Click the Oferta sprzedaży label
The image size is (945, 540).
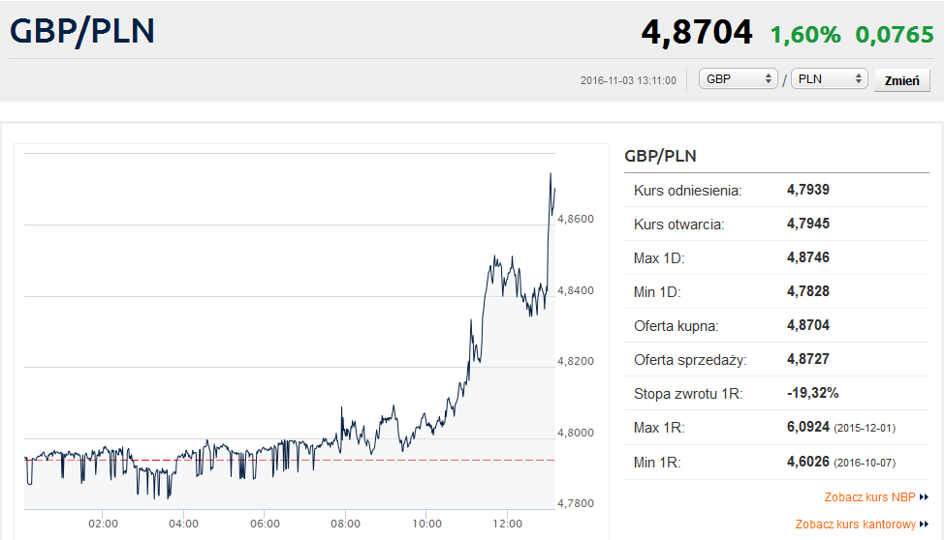coord(690,360)
